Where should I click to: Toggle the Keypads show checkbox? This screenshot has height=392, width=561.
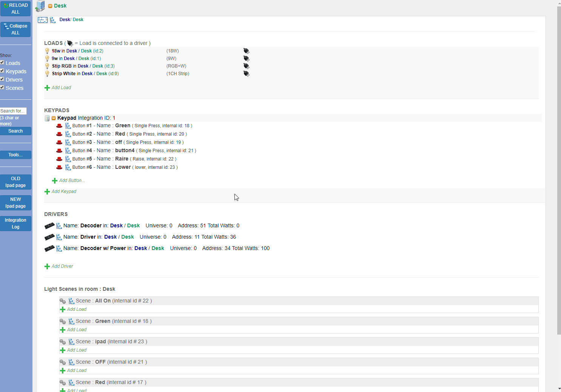[2, 71]
